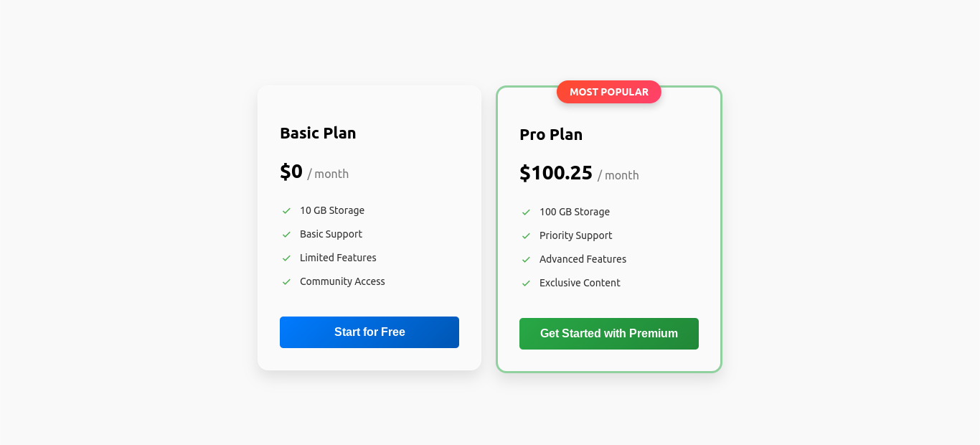The width and height of the screenshot is (980, 445).
Task: Click the checkmark beside Community Access
Action: [286, 281]
